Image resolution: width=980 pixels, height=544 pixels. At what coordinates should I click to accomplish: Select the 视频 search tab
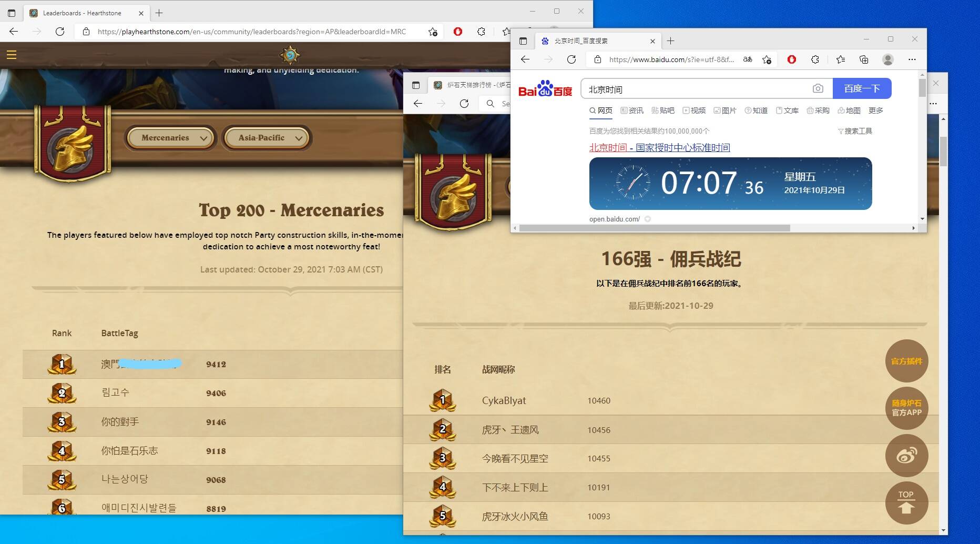[694, 110]
